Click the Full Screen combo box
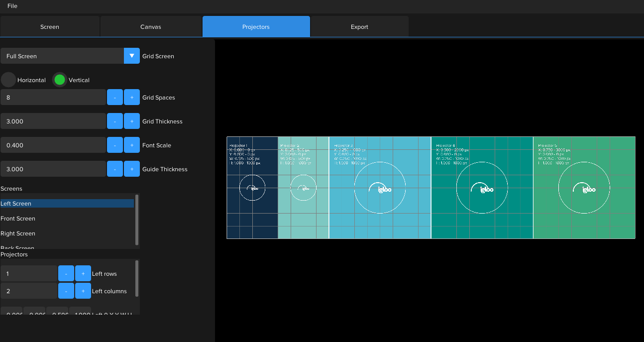 [x=62, y=56]
